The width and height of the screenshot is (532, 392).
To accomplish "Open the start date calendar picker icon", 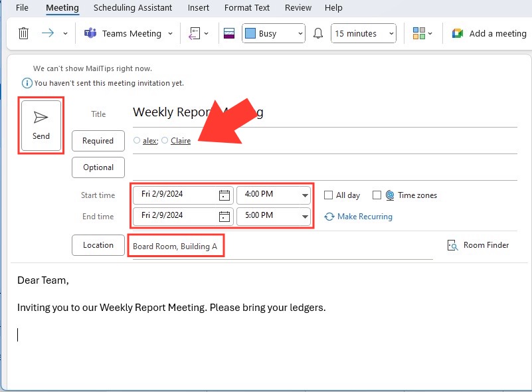I will coord(224,195).
